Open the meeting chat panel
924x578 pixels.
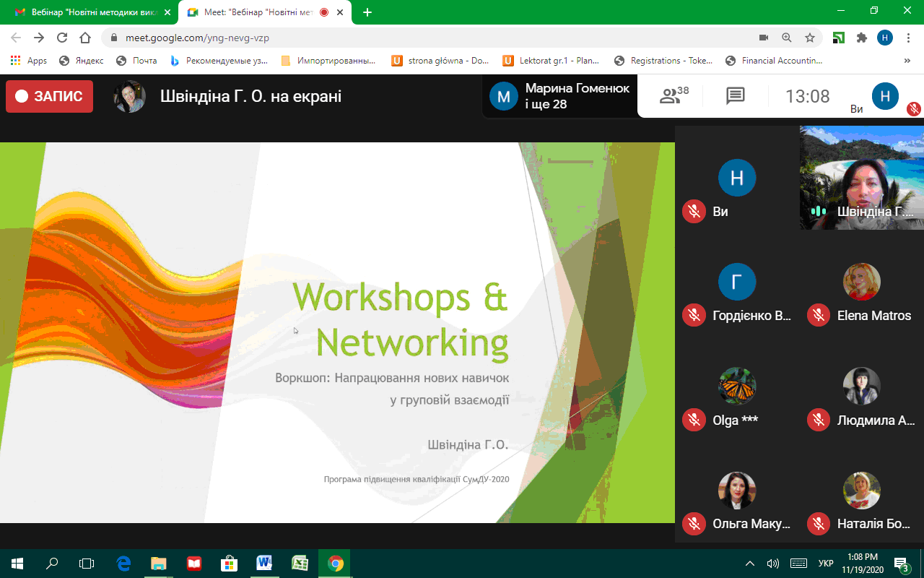pos(735,96)
